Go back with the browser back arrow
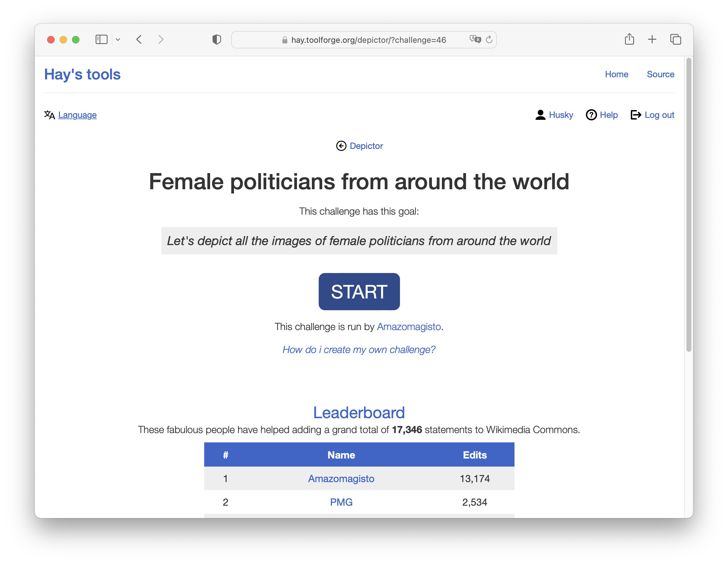Screen dimensions: 728x564 tap(139, 40)
